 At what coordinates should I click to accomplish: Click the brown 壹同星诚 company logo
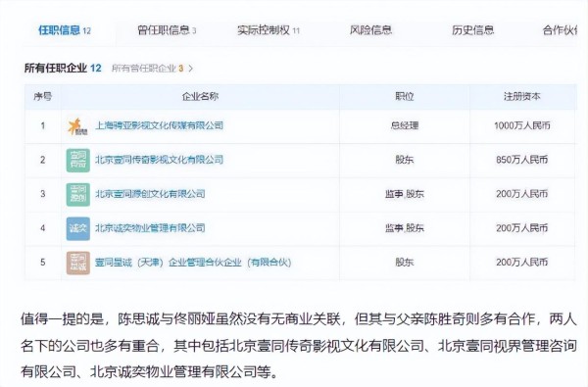[78, 263]
